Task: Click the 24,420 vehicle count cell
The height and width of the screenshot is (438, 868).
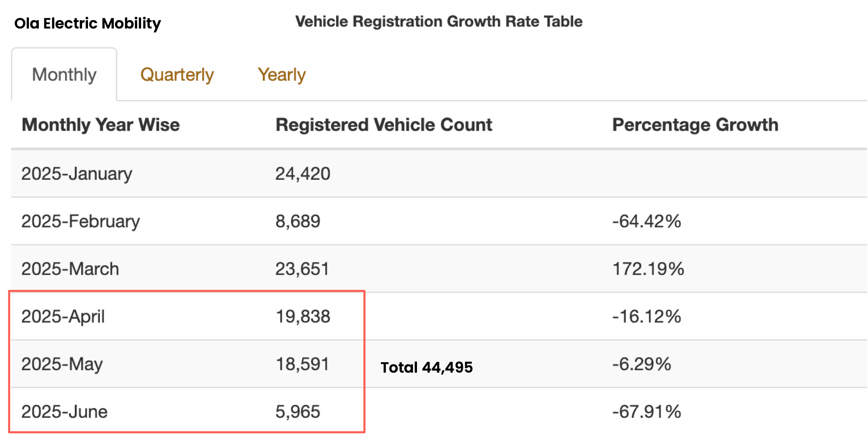Action: click(302, 173)
